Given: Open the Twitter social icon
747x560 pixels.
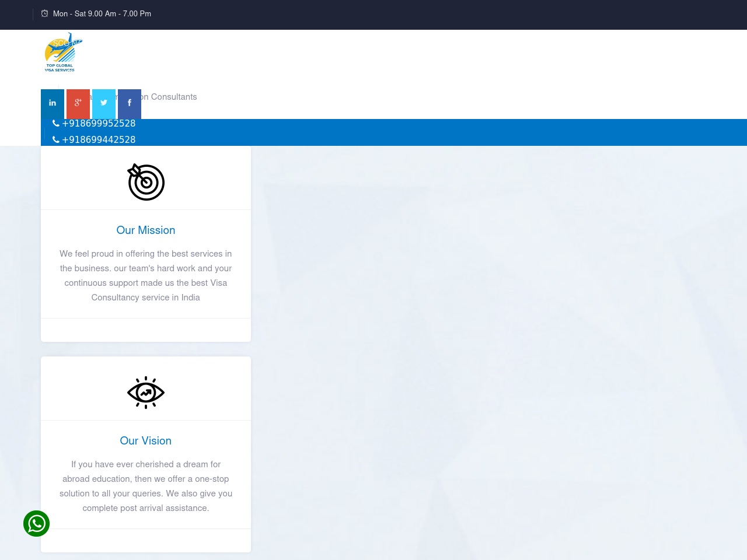Looking at the screenshot, I should point(104,104).
